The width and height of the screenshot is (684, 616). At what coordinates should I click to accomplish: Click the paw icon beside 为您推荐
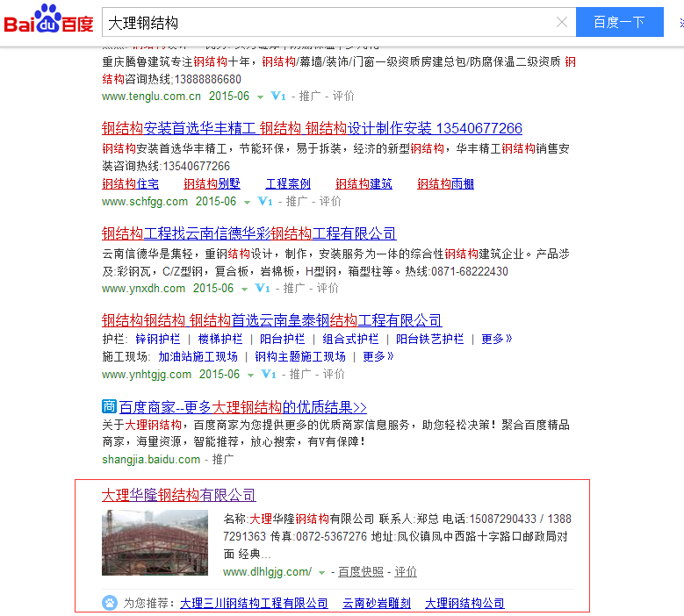[110, 603]
